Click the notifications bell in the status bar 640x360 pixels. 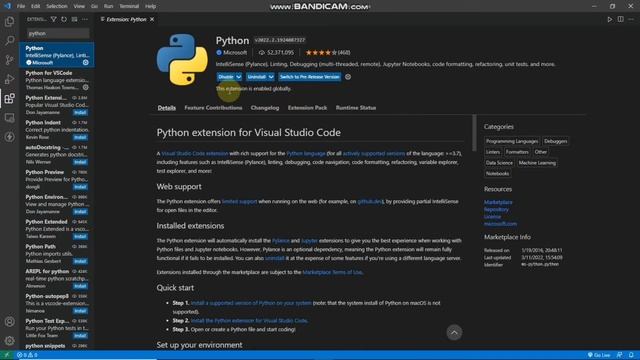point(631,355)
